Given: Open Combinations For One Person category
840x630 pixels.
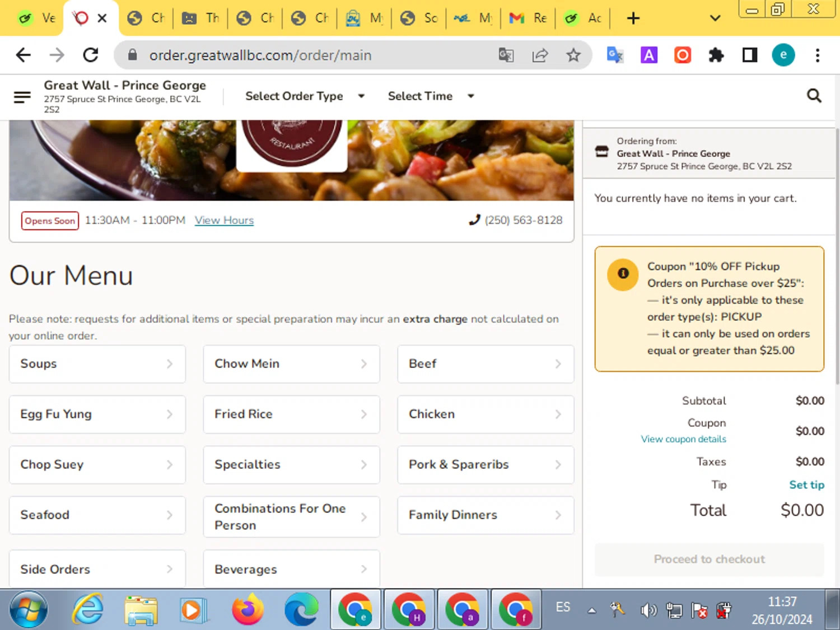Looking at the screenshot, I should [291, 517].
